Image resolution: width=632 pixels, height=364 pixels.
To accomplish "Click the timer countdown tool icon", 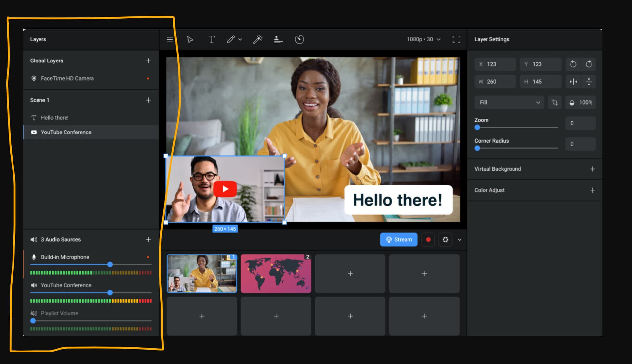I will click(x=299, y=40).
